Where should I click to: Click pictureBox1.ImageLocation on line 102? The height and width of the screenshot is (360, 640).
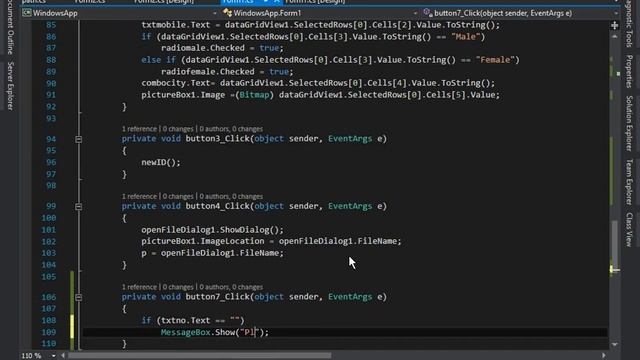(x=203, y=241)
